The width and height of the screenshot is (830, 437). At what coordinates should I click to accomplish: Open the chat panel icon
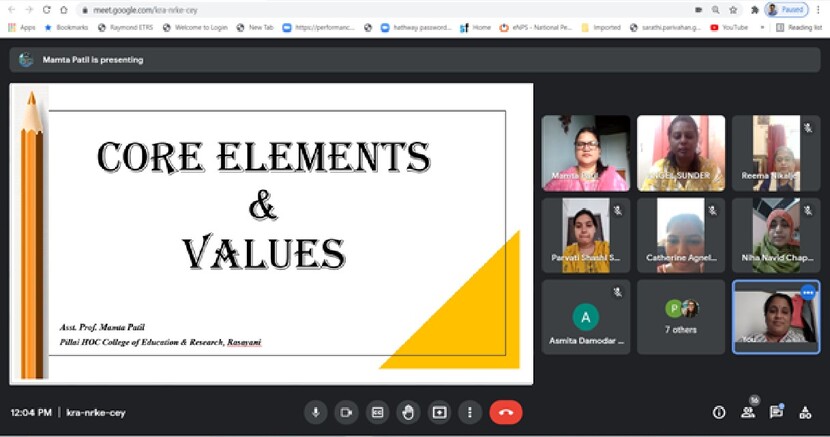click(x=777, y=412)
